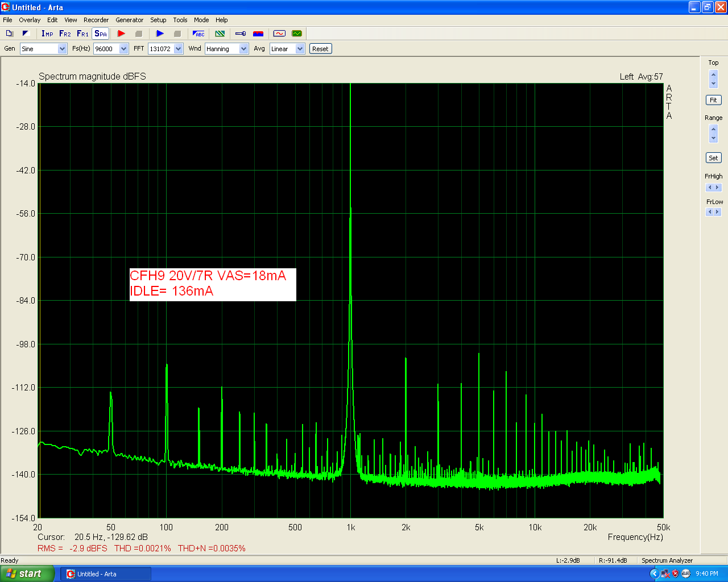Click the CFH9 20V/7R graph annotation label
728x582 pixels.
click(x=213, y=284)
